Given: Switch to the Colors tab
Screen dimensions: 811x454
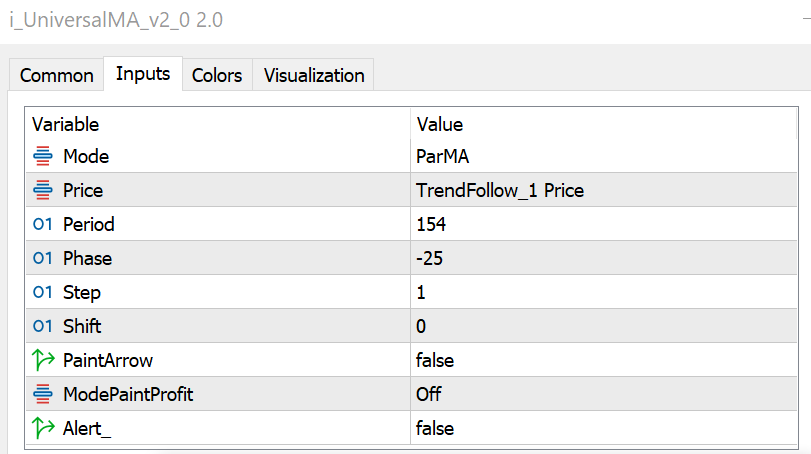Looking at the screenshot, I should pyautogui.click(x=217, y=75).
